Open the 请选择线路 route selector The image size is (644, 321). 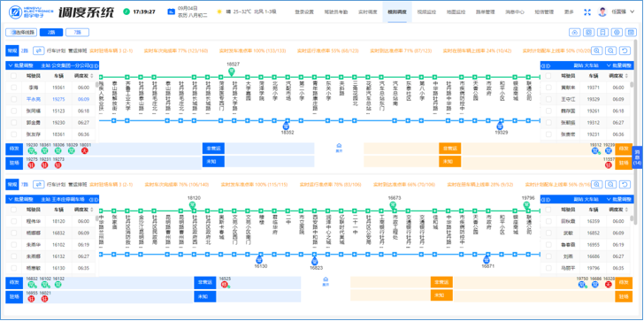[21, 32]
